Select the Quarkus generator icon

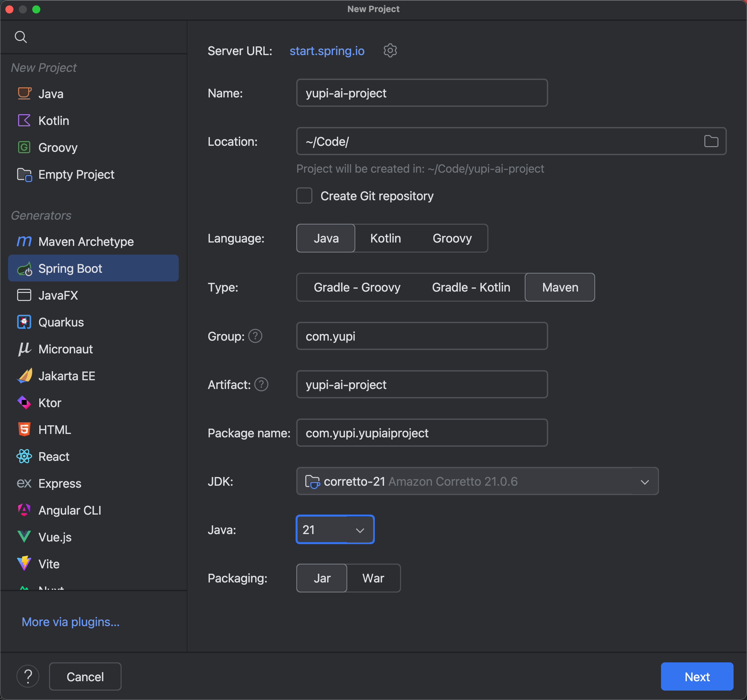24,322
